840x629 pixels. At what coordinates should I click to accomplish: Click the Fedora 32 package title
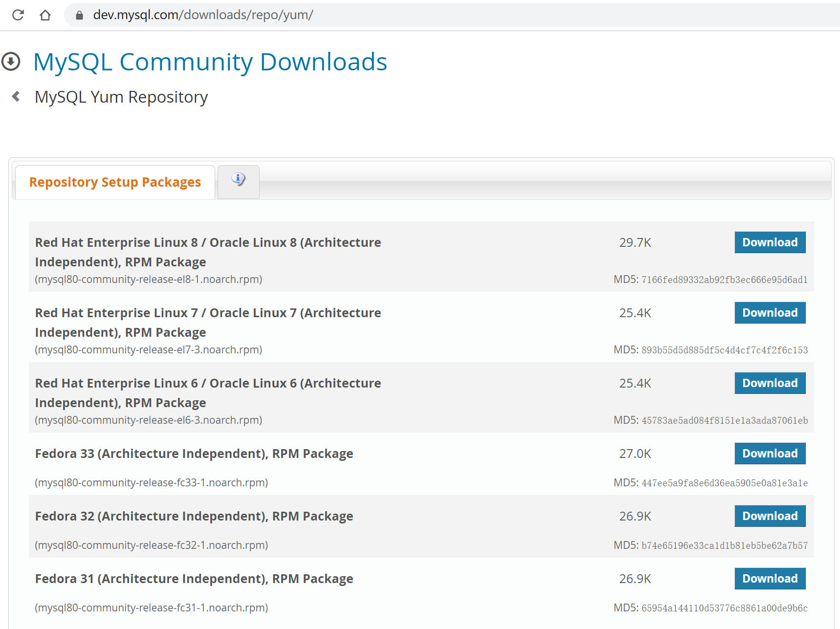(x=194, y=516)
